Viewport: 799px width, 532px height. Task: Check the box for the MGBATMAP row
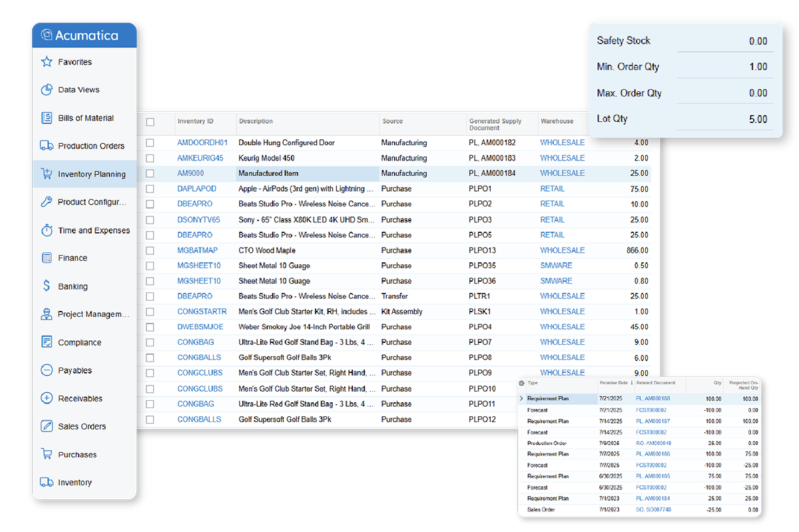click(150, 250)
